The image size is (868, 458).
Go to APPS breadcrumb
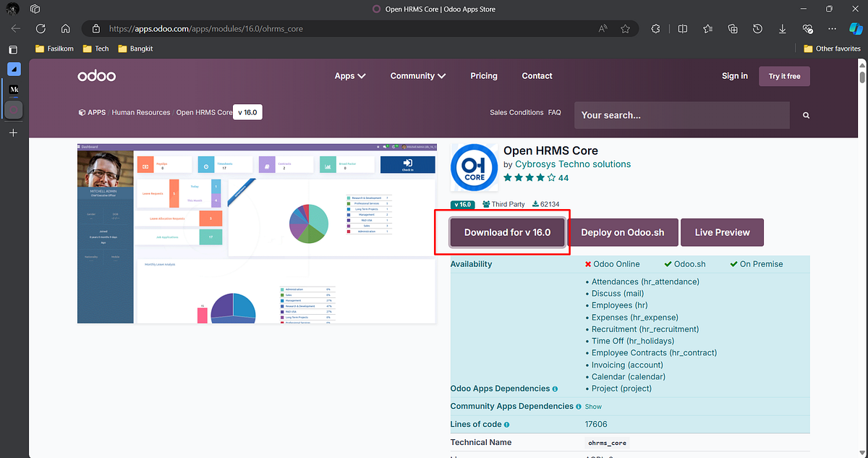point(92,113)
